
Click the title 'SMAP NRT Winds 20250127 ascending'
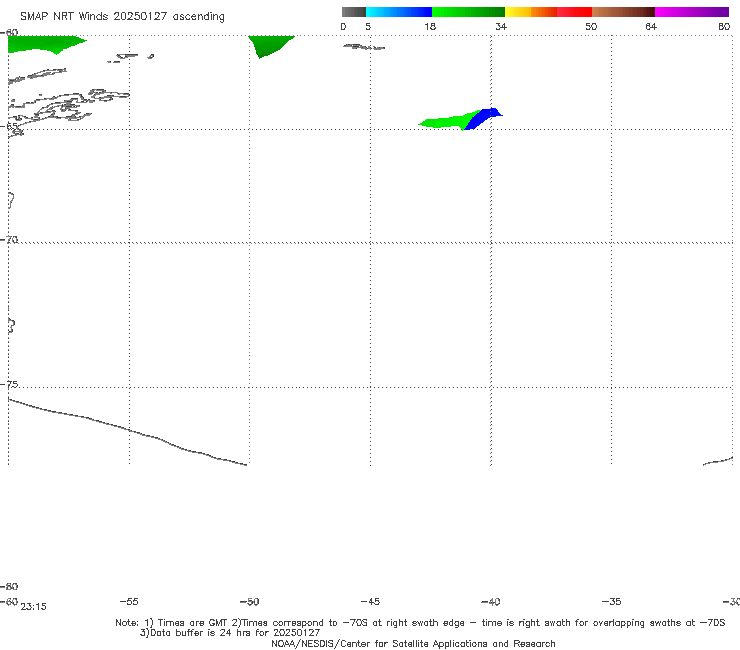tap(122, 17)
